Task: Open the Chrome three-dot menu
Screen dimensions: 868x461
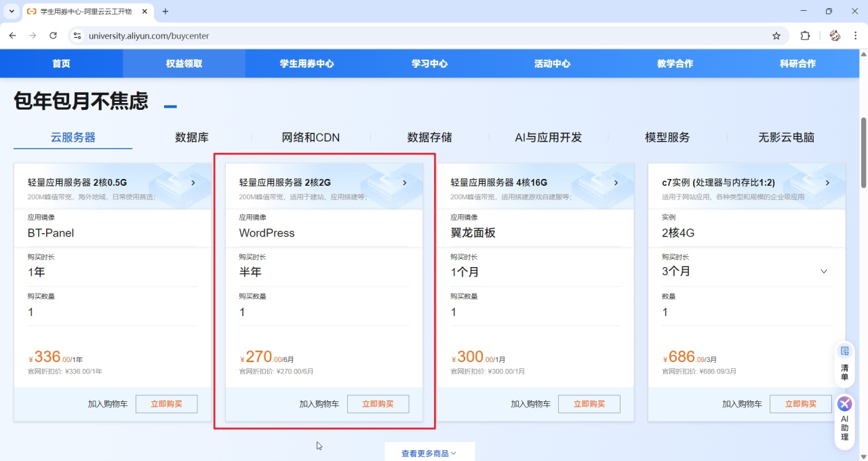Action: [854, 36]
